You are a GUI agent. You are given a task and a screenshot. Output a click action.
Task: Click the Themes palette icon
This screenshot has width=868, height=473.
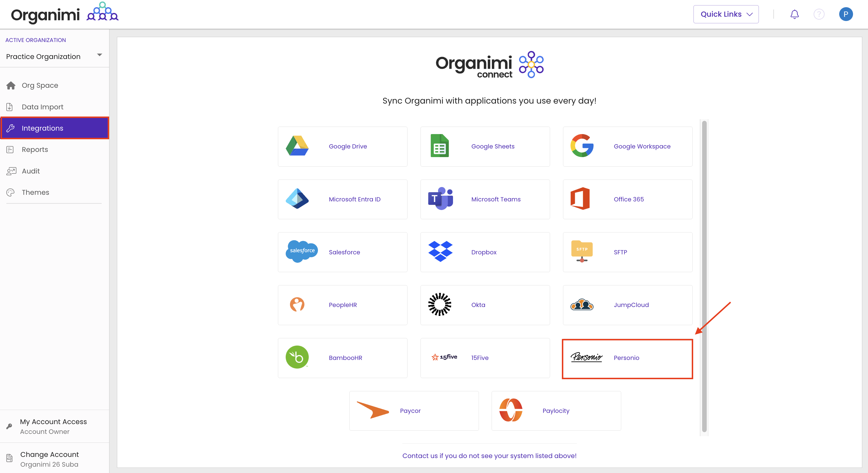[10, 192]
